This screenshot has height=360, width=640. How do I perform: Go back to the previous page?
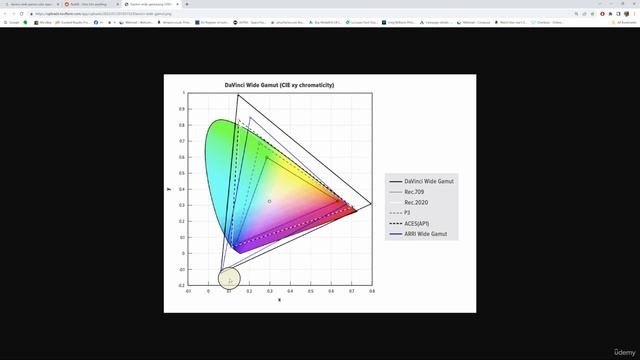pos(5,14)
